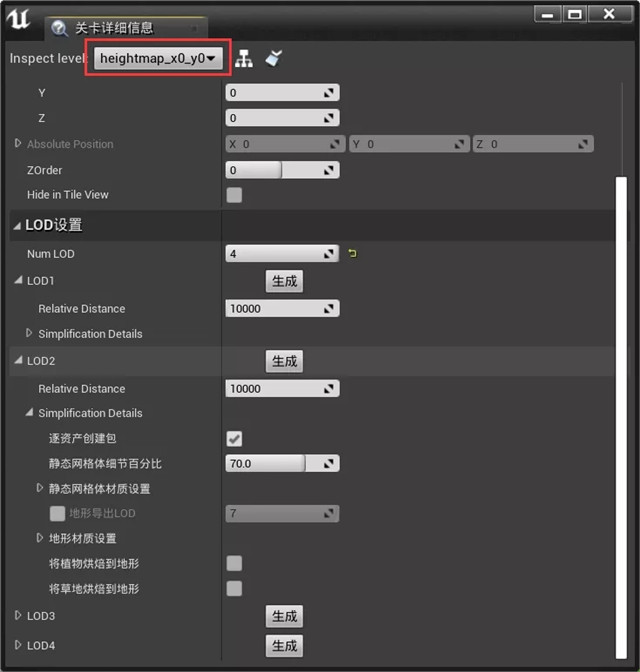Click 生成 button for LOD1

(x=285, y=281)
